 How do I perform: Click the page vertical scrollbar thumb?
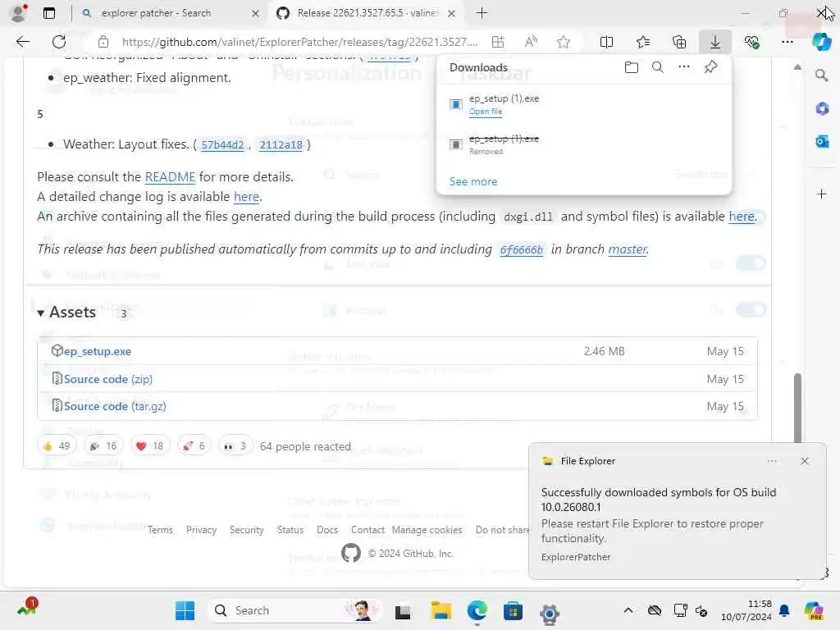(797, 409)
